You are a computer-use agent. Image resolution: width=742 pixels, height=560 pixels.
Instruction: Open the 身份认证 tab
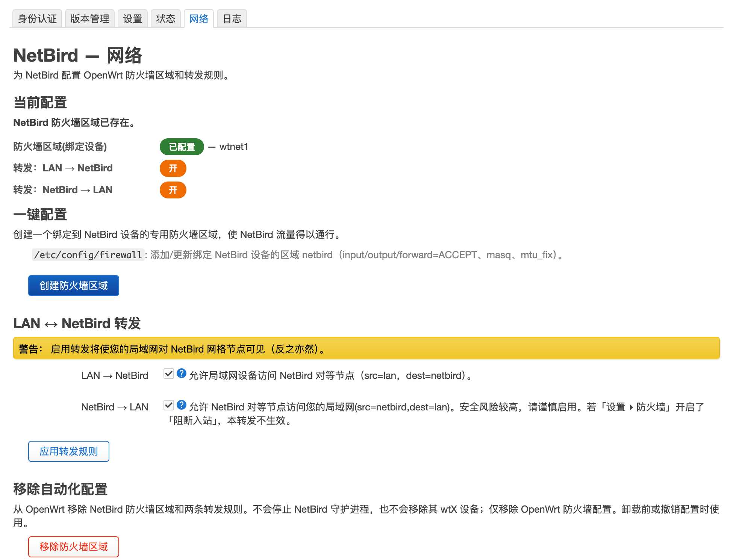[37, 18]
